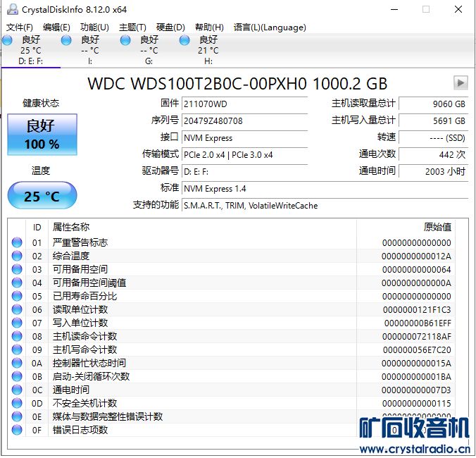
Task: Click status orb of row 08 主机读命令计数
Action: [17, 336]
